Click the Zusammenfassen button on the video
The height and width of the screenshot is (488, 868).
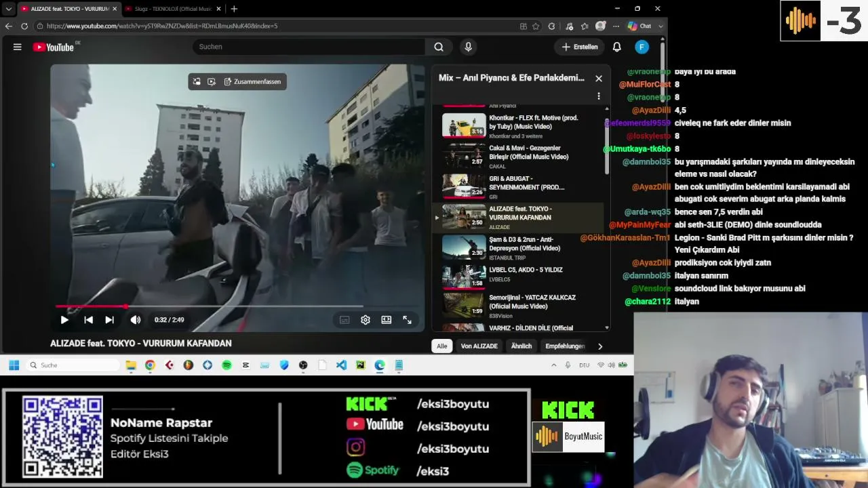coord(252,81)
